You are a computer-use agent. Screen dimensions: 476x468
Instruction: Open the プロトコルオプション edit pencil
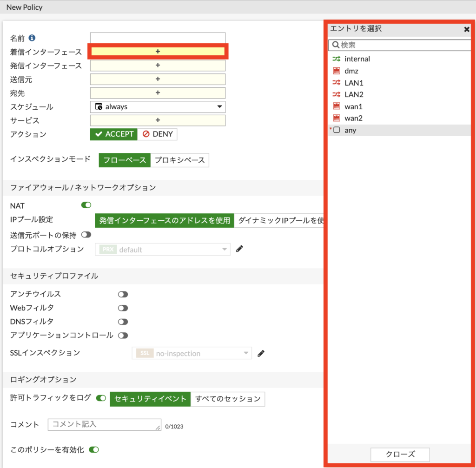(x=239, y=249)
